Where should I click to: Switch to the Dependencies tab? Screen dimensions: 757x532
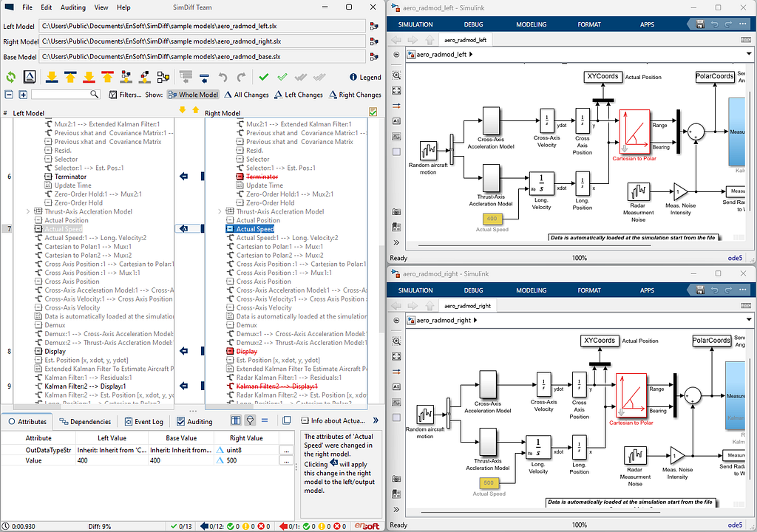click(85, 421)
